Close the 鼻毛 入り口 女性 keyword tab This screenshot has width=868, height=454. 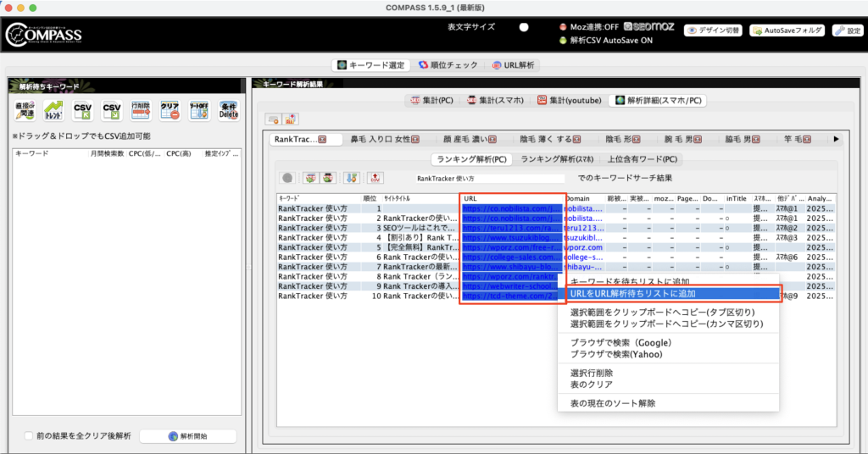(x=417, y=139)
